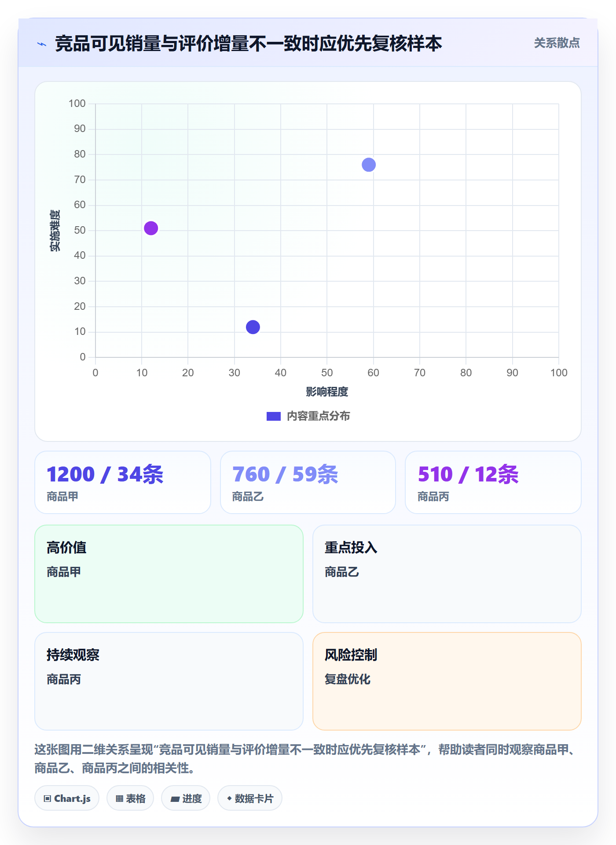
Task: Click the grid icon in 表格 chip
Action: pyautogui.click(x=119, y=798)
